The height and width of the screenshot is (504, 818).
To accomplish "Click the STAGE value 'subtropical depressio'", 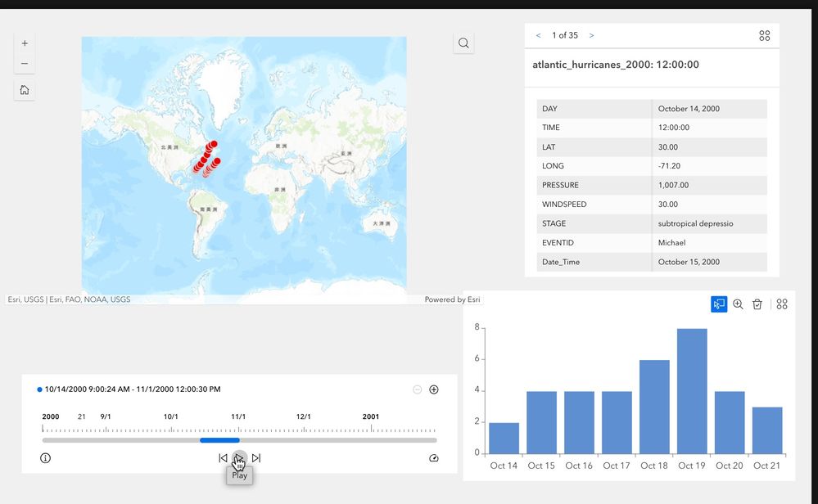I will pyautogui.click(x=695, y=223).
